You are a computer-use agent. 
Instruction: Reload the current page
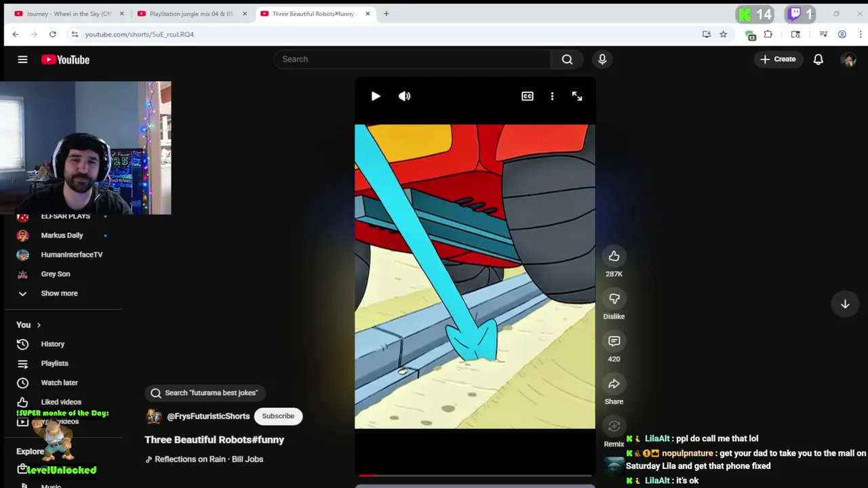click(x=52, y=34)
